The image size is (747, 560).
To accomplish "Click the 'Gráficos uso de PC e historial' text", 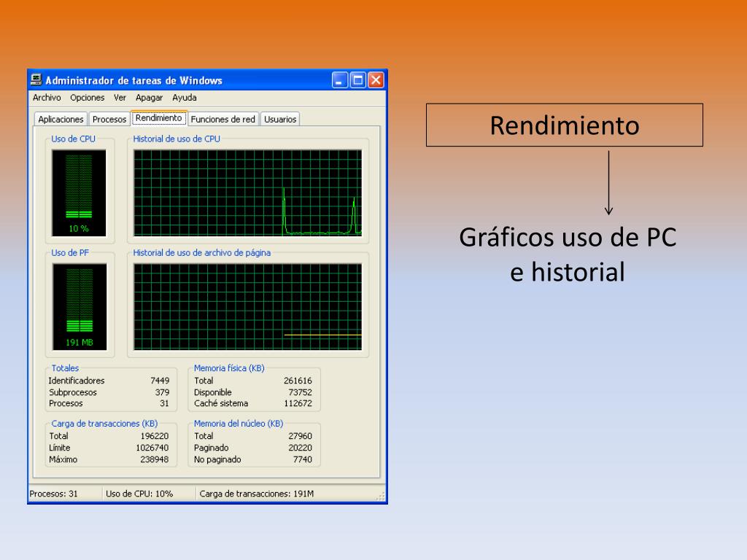I will [568, 254].
